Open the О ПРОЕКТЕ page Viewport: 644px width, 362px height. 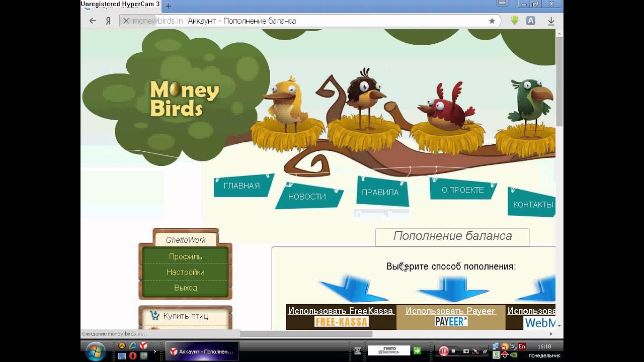[462, 190]
